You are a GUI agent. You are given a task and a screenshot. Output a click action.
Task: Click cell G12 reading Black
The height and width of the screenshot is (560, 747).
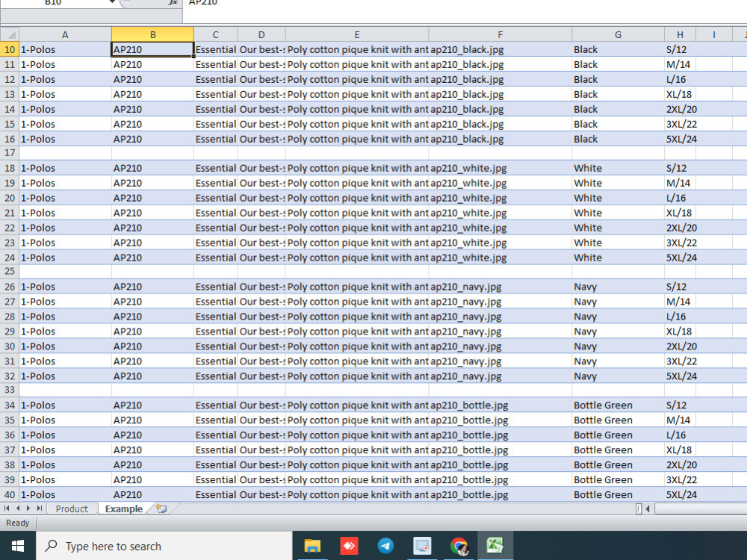618,80
